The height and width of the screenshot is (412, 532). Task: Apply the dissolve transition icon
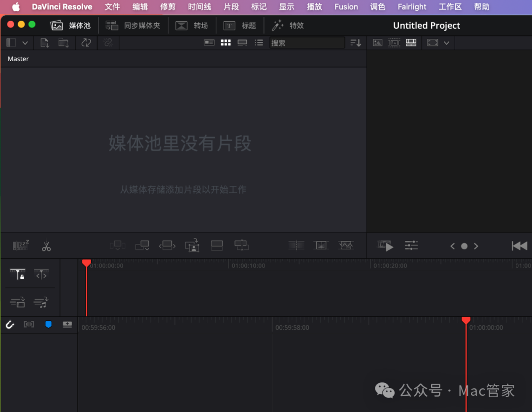pos(321,245)
